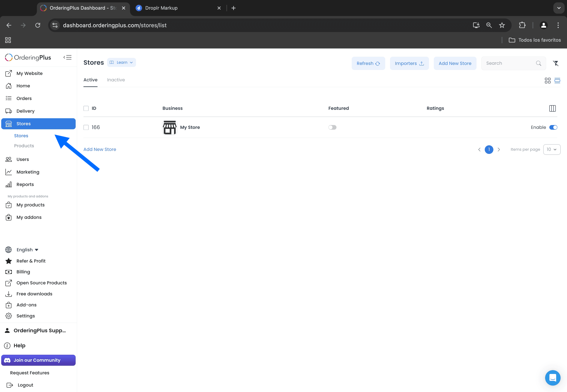The image size is (567, 392).
Task: Collapse the sidebar with the menu icon
Action: (67, 57)
